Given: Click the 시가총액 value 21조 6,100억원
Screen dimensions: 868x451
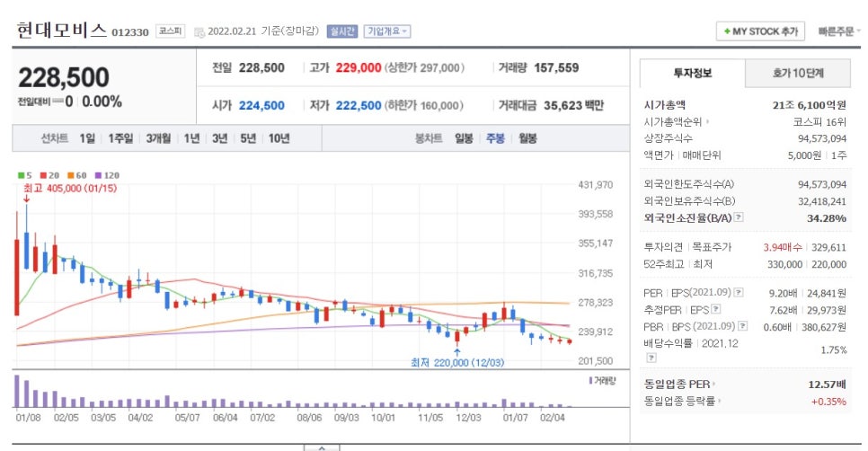Looking at the screenshot, I should click(810, 104).
